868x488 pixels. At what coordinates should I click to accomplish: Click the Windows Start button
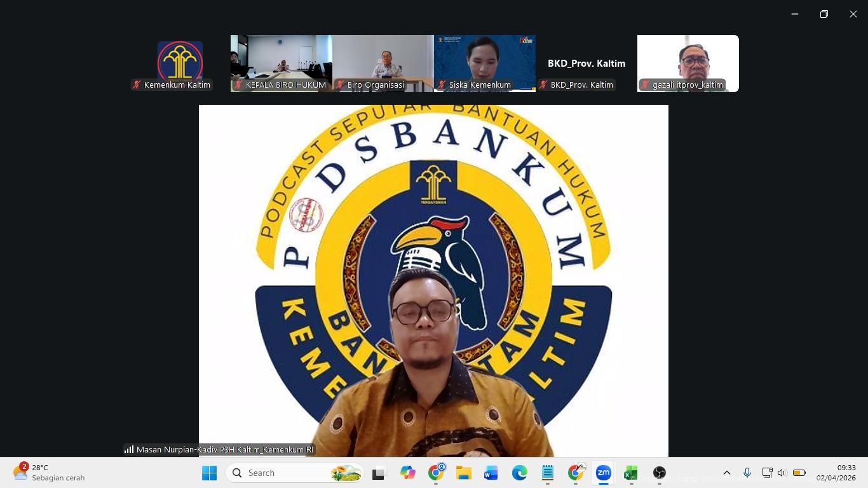click(x=209, y=473)
